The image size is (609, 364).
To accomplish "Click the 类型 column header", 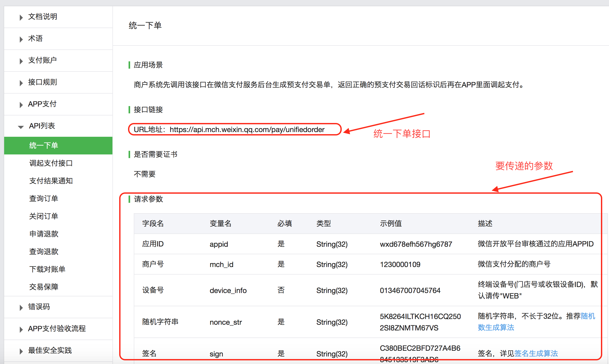I will [x=324, y=224].
